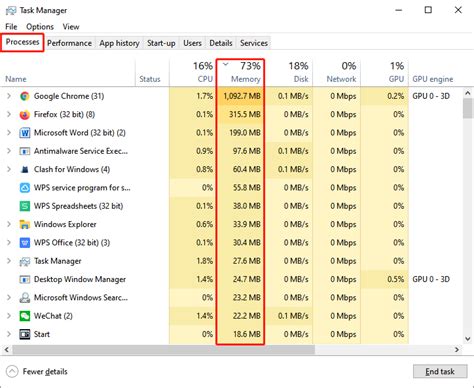Click the WPS Office blue icon

coord(24,243)
